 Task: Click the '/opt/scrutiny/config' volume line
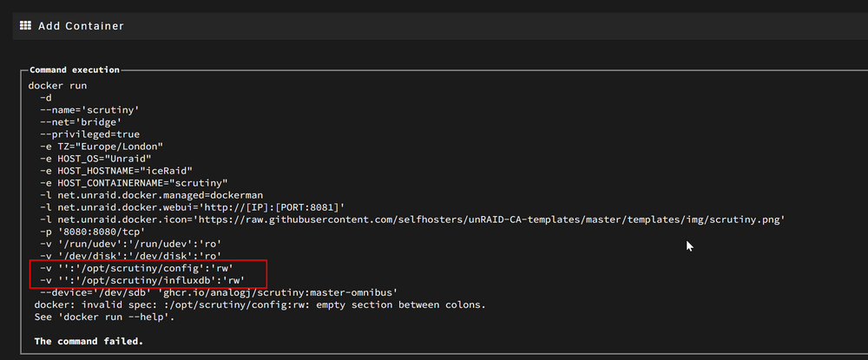click(x=137, y=268)
